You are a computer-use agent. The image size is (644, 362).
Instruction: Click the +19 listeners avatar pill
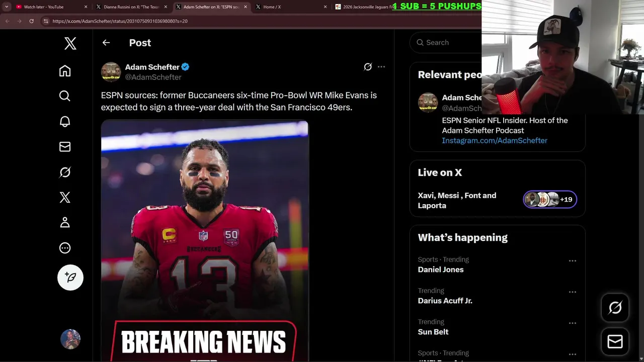click(550, 200)
